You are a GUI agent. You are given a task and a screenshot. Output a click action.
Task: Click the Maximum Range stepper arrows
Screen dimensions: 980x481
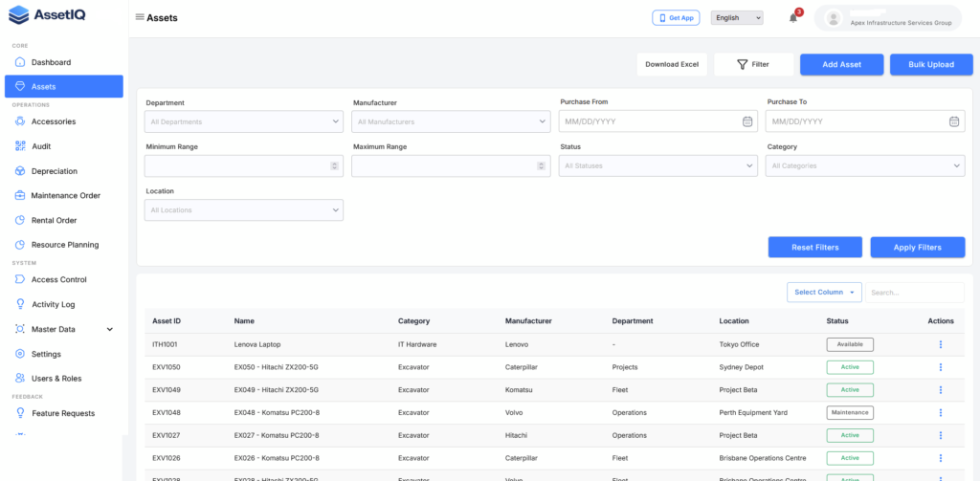(x=542, y=166)
